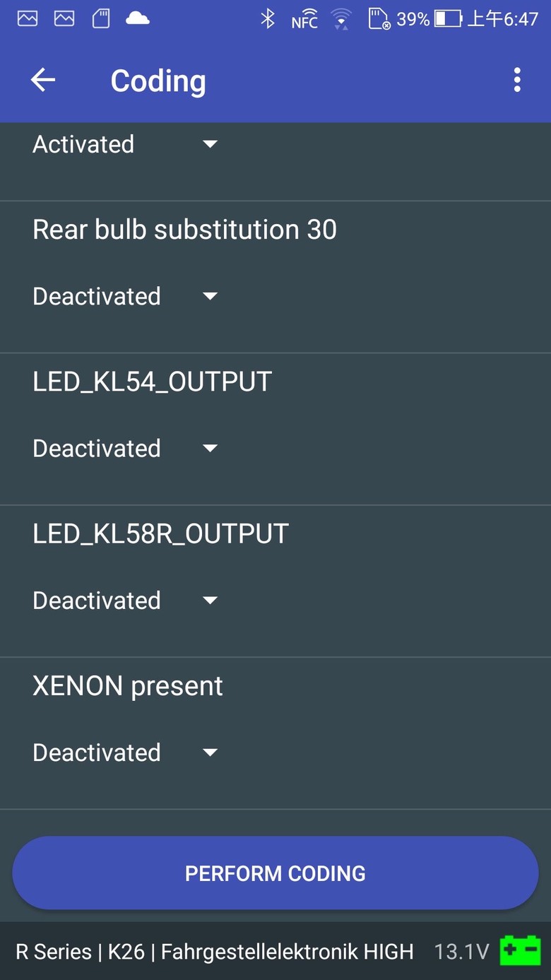The height and width of the screenshot is (980, 551).
Task: Tap the cloud notification icon
Action: (137, 19)
